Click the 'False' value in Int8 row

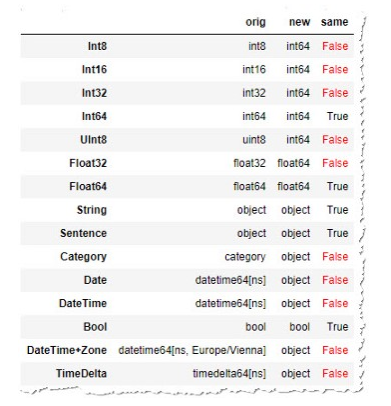pyautogui.click(x=335, y=46)
